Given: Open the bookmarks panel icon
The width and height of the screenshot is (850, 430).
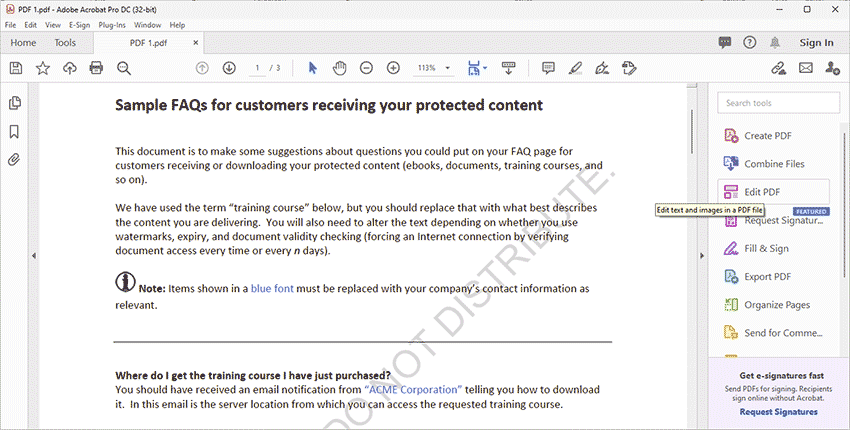Looking at the screenshot, I should point(15,131).
